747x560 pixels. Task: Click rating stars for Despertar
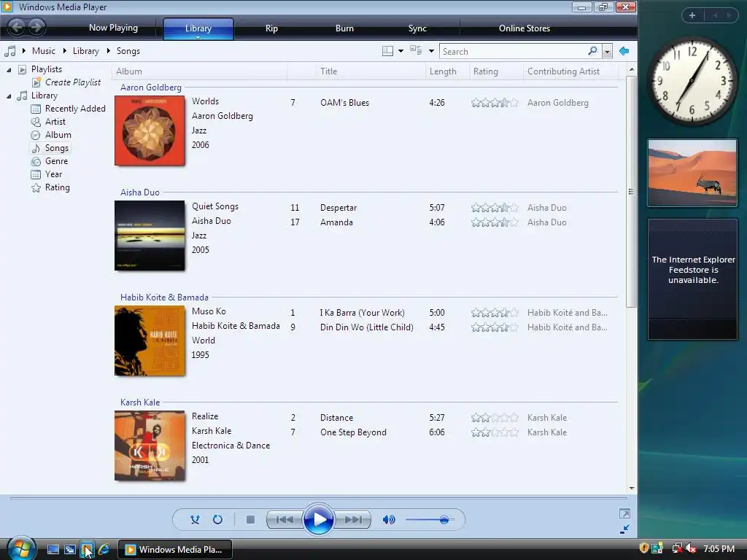(x=495, y=208)
